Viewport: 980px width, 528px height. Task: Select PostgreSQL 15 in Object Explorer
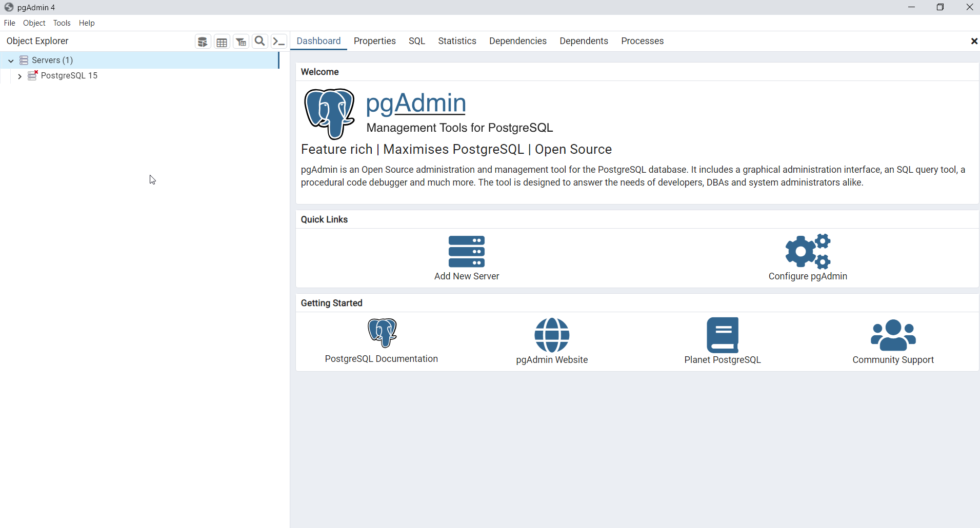tap(69, 76)
